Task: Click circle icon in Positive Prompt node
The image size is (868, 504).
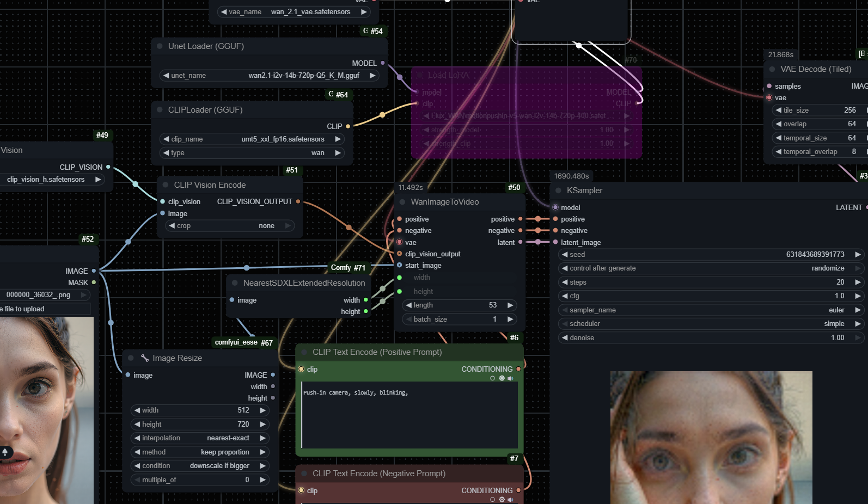Action: pos(493,378)
